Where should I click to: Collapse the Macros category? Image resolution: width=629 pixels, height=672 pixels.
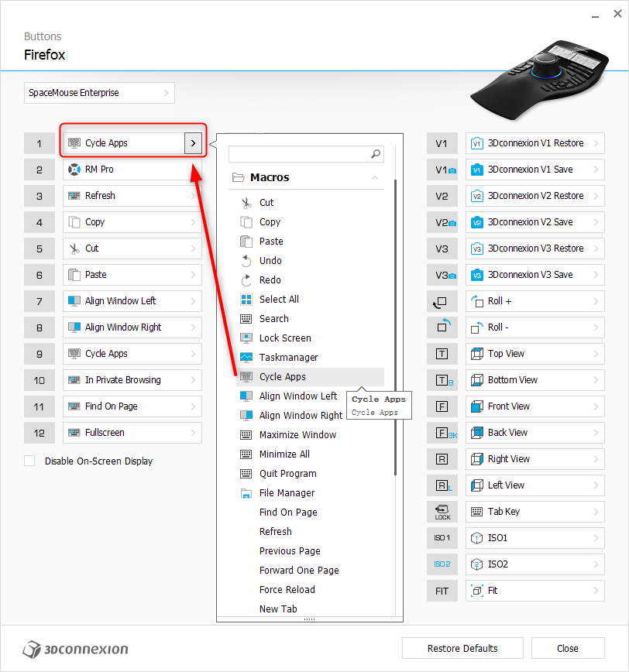[375, 177]
